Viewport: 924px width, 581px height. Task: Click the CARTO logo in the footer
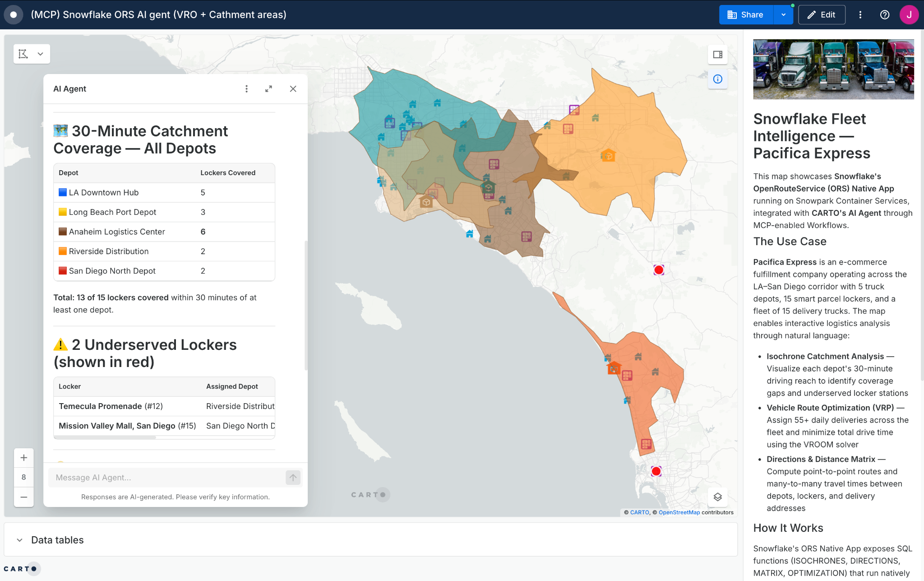(x=21, y=569)
